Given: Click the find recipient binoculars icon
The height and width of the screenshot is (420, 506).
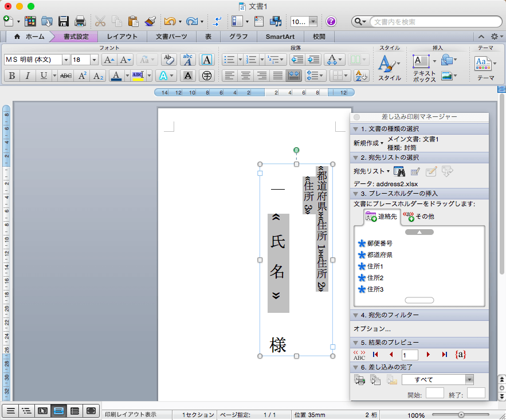Looking at the screenshot, I should (400, 171).
